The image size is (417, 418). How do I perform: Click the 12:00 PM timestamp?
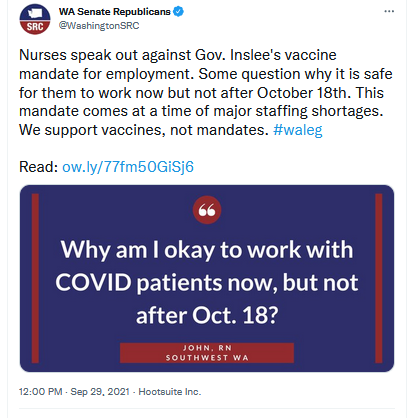click(x=40, y=391)
